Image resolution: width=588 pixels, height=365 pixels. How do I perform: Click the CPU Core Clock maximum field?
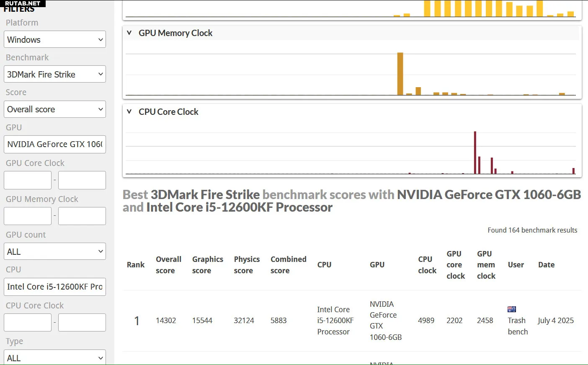tap(82, 323)
